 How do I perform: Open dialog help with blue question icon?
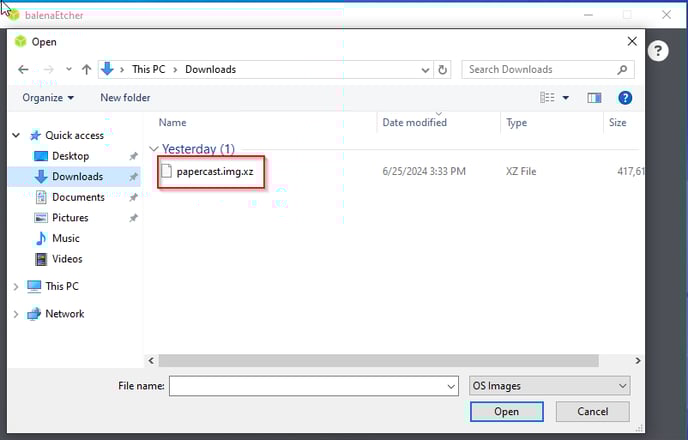tap(625, 97)
